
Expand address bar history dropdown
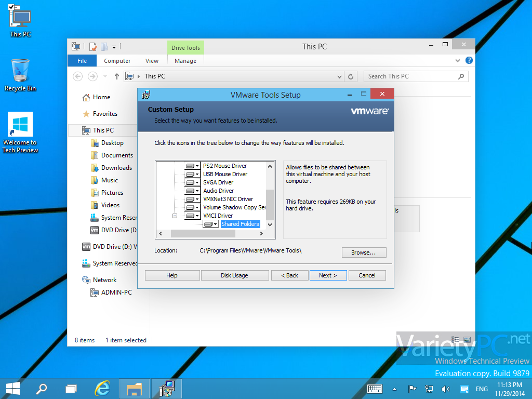click(x=339, y=77)
